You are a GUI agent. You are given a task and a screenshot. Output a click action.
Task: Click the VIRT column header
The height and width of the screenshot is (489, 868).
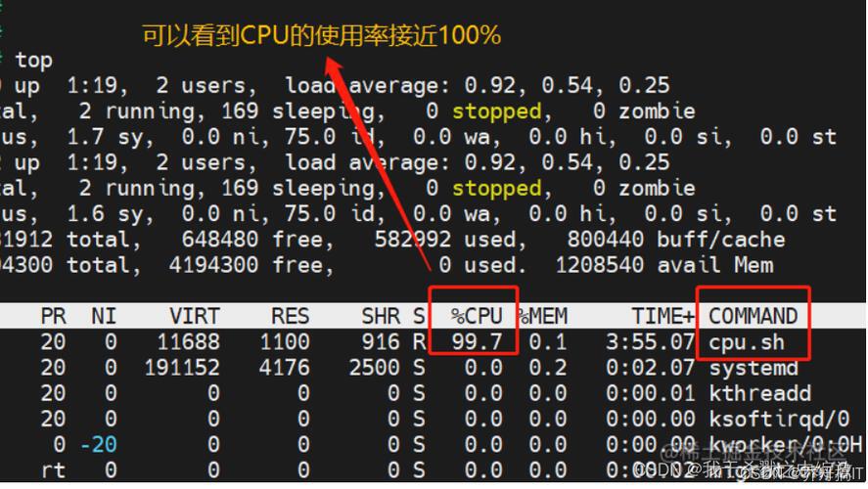[195, 316]
